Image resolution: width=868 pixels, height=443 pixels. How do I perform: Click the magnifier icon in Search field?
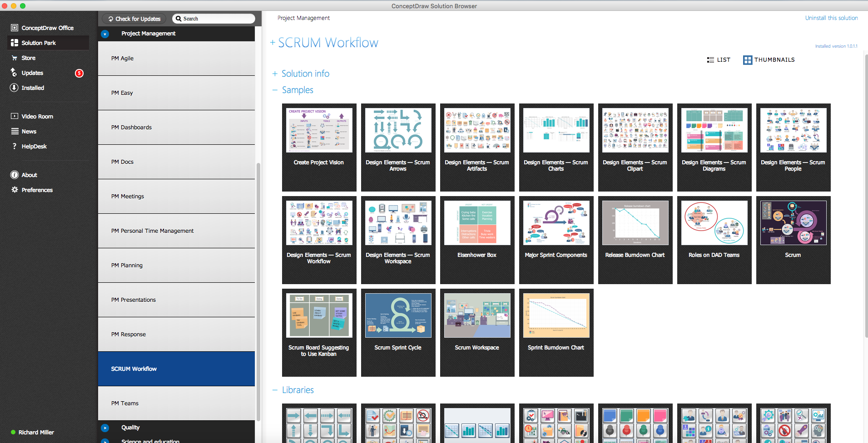coord(179,19)
